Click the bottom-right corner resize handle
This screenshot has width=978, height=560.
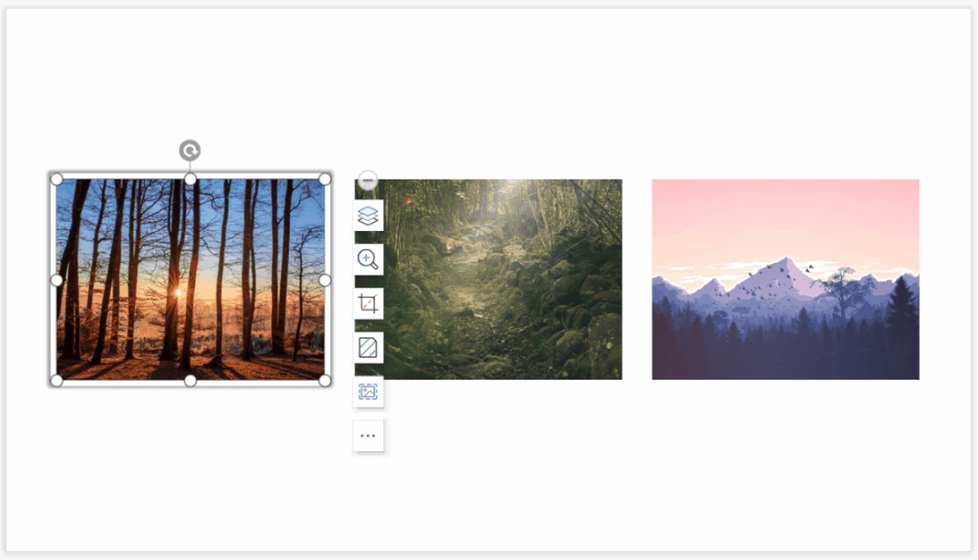pos(325,381)
